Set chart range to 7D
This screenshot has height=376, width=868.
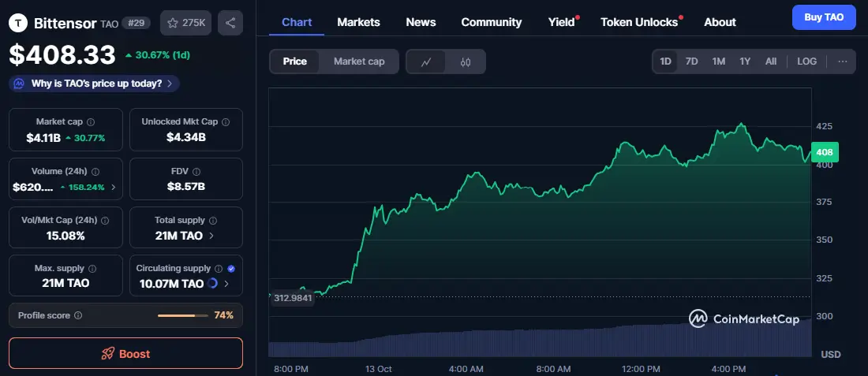691,61
